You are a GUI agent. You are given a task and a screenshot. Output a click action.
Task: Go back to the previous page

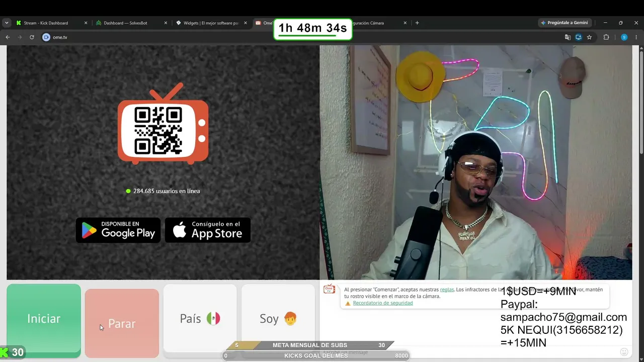(x=8, y=37)
